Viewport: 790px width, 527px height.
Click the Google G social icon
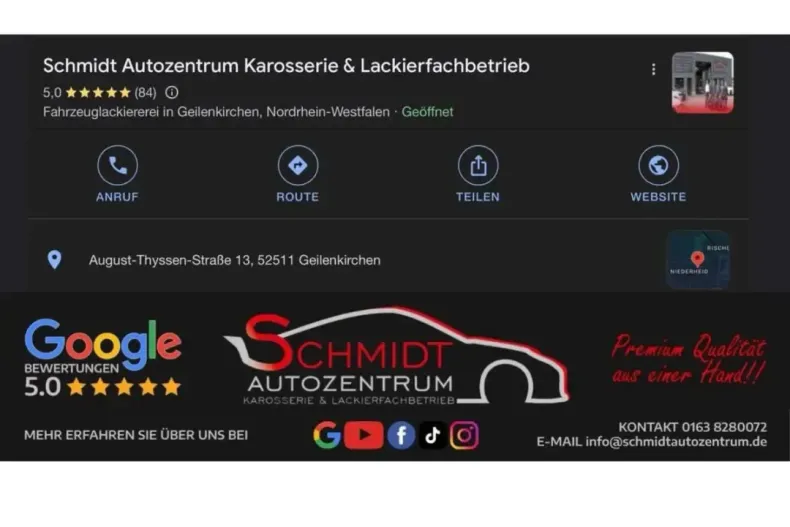pyautogui.click(x=327, y=435)
